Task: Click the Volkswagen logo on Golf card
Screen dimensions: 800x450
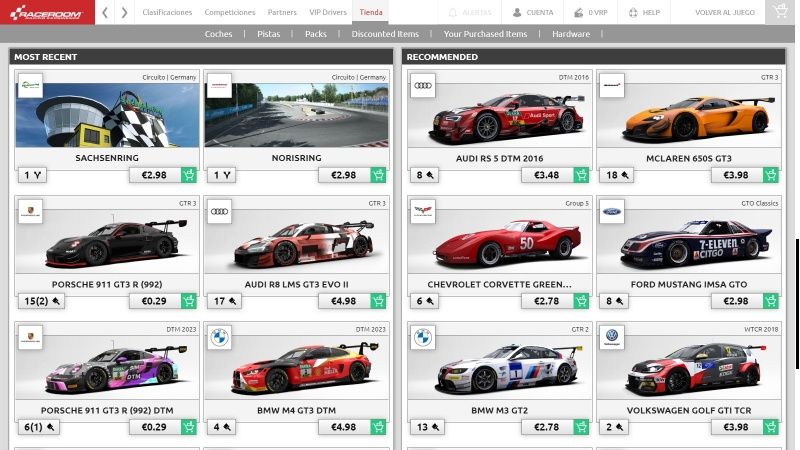Action: pyautogui.click(x=612, y=337)
